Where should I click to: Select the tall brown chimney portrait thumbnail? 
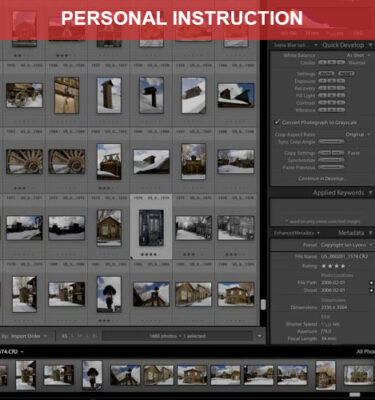pos(109,95)
